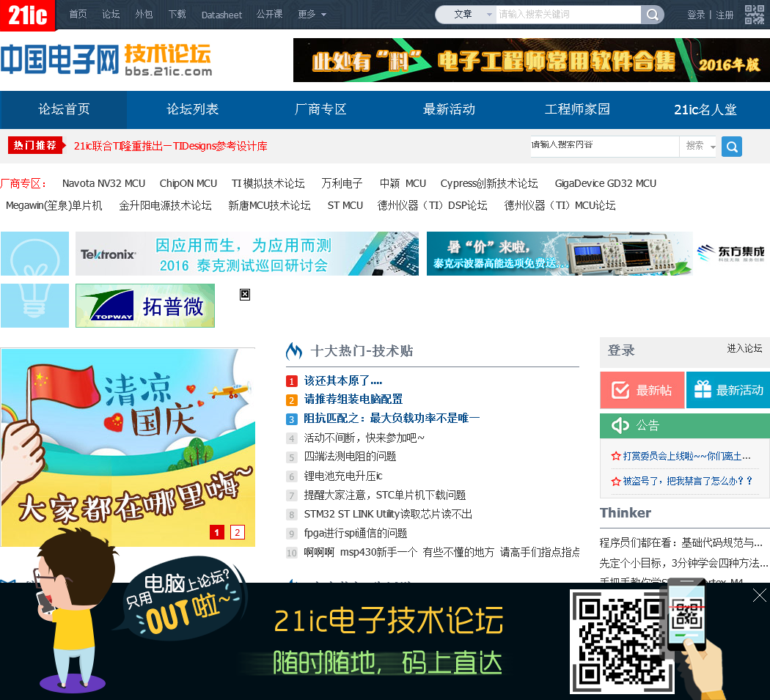Switch carousel to slide 2
Viewport: 770px width, 700px height.
(x=238, y=532)
